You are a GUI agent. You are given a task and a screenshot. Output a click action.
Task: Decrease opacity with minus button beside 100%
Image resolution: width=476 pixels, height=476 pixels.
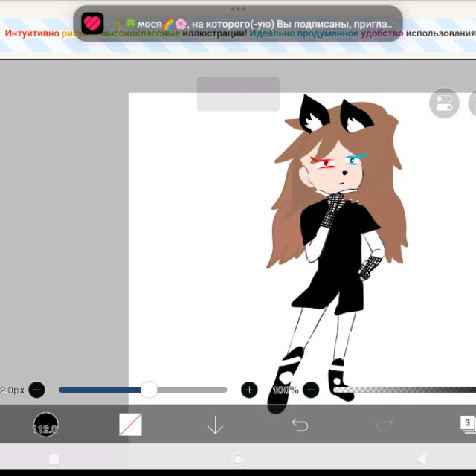coord(311,390)
